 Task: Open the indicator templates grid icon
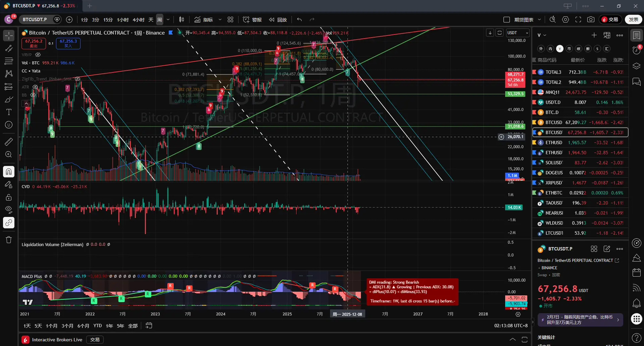point(230,20)
